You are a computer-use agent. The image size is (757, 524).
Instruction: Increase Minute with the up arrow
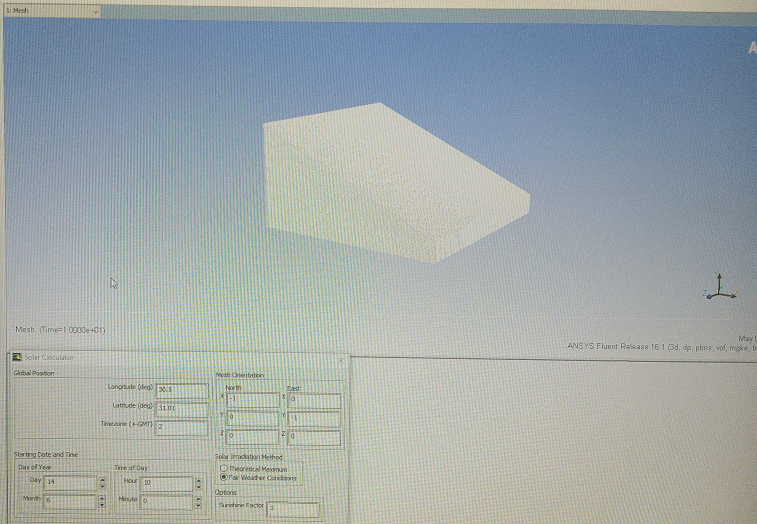198,498
